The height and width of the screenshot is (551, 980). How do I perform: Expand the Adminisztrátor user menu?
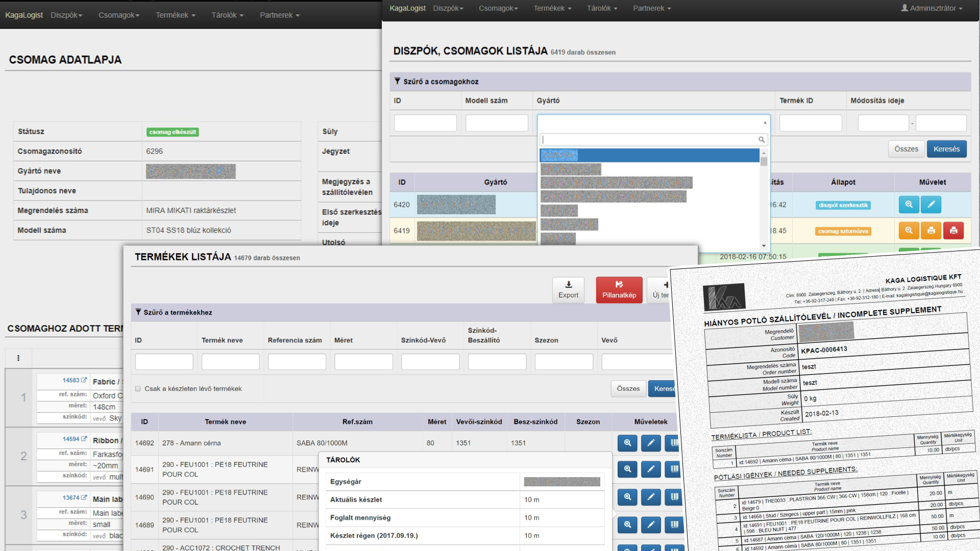932,8
